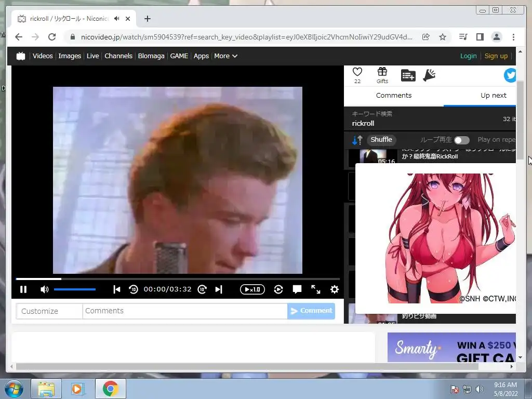Toggle the Play on repeat switch
The height and width of the screenshot is (399, 532).
pos(462,140)
